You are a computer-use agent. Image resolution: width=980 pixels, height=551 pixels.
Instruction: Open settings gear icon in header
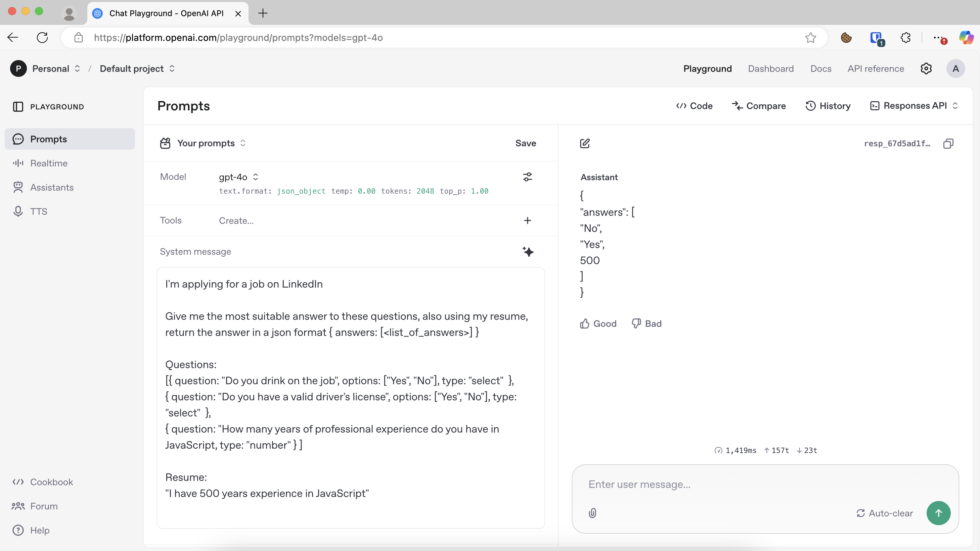point(926,68)
